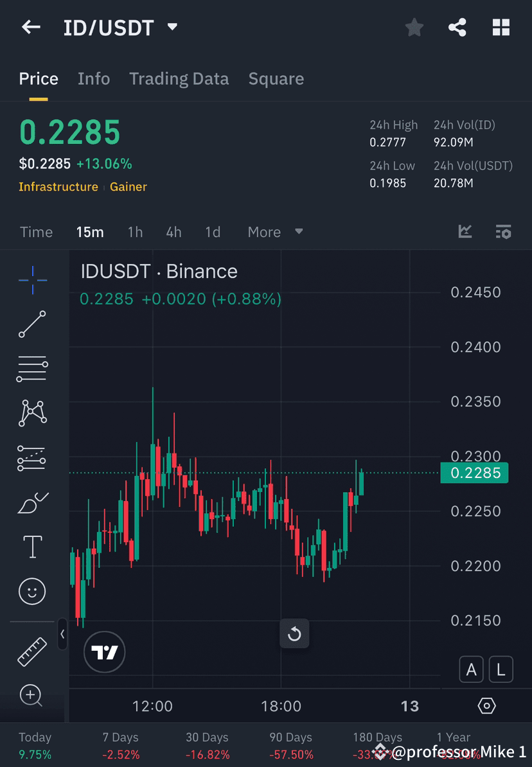Select the text annotation tool
Screen dimensions: 532x767
[x=32, y=546]
